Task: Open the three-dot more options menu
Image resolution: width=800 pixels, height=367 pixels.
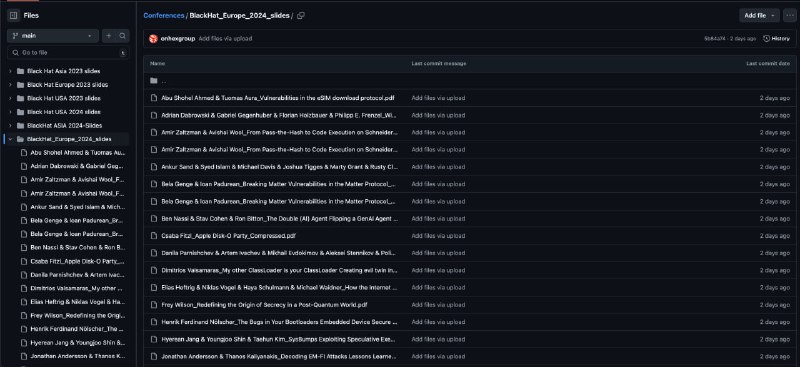Action: [789, 15]
